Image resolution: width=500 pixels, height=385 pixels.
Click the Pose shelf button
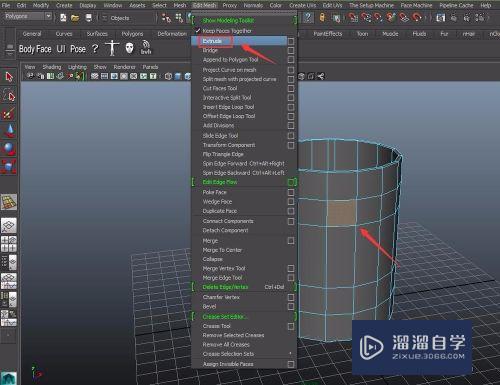[x=78, y=49]
